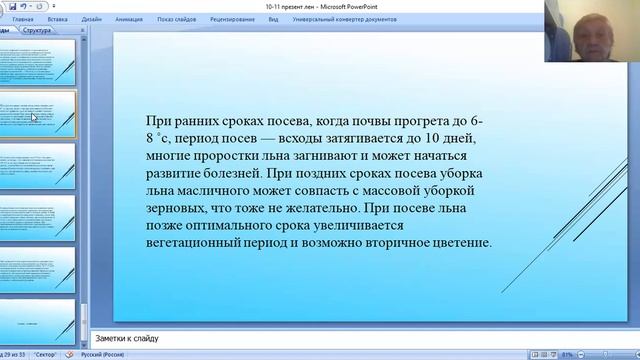Open the Вид ribbon tab

[273, 19]
